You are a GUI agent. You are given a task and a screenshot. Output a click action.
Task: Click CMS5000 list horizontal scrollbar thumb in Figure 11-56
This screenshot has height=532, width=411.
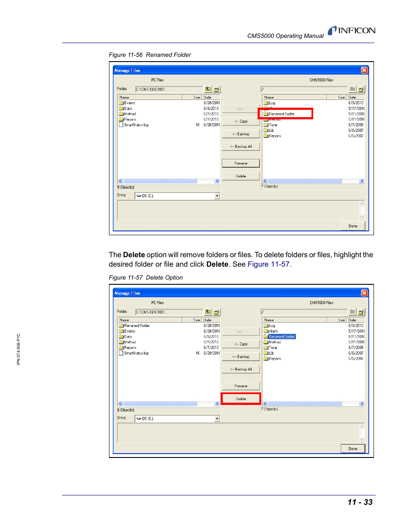tap(305, 181)
